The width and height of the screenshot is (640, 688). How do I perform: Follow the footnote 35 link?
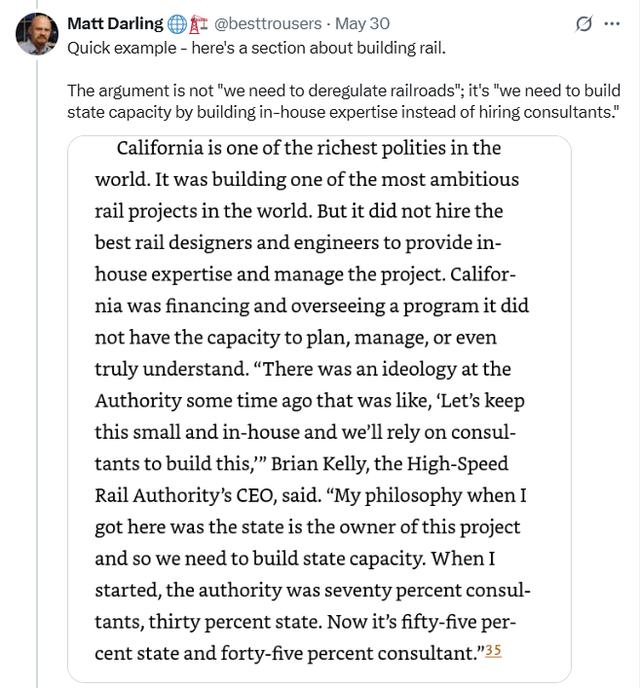pos(493,650)
